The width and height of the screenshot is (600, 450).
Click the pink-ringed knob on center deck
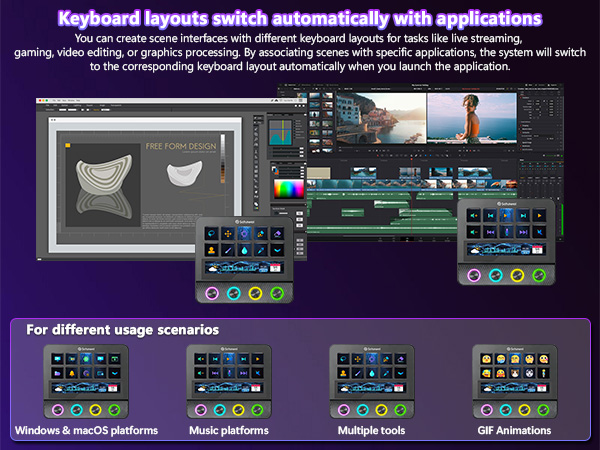(x=212, y=294)
